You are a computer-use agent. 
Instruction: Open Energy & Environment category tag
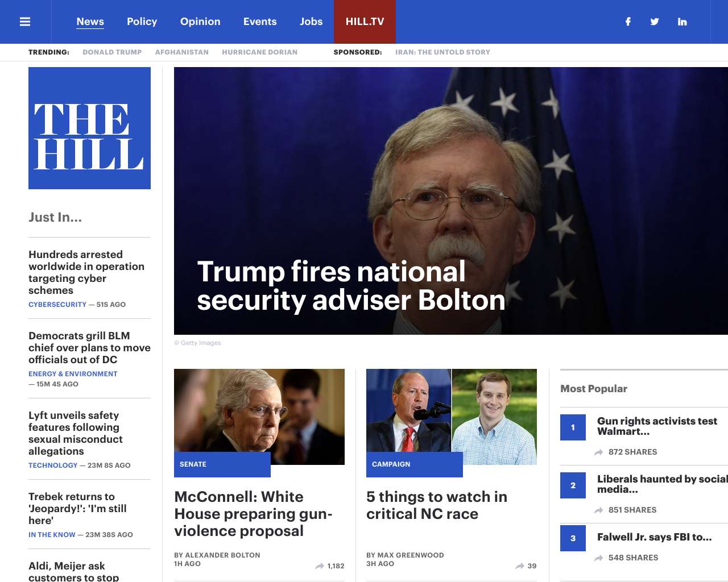point(73,374)
